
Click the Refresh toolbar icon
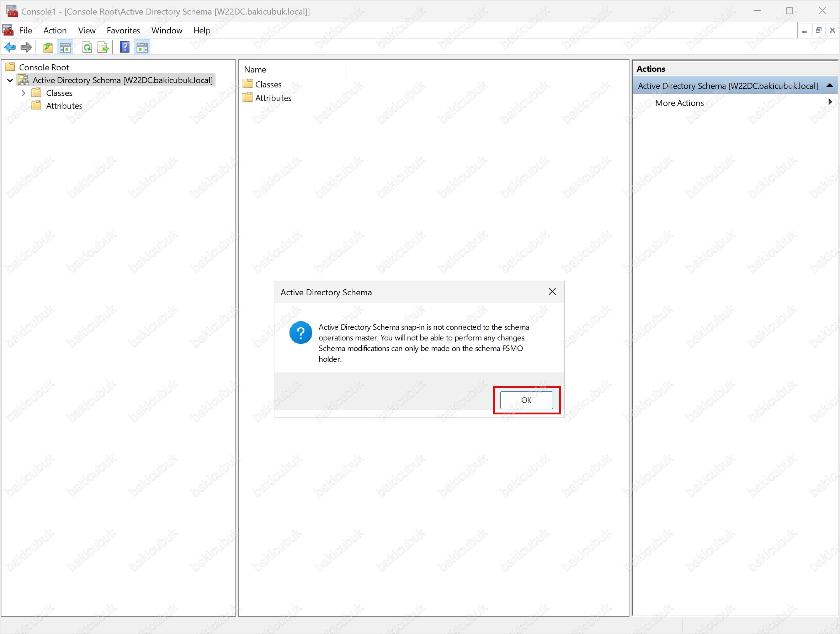point(87,47)
